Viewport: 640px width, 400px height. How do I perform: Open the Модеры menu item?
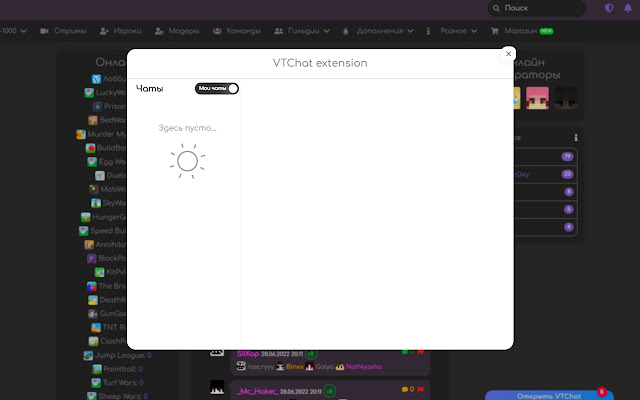click(177, 31)
